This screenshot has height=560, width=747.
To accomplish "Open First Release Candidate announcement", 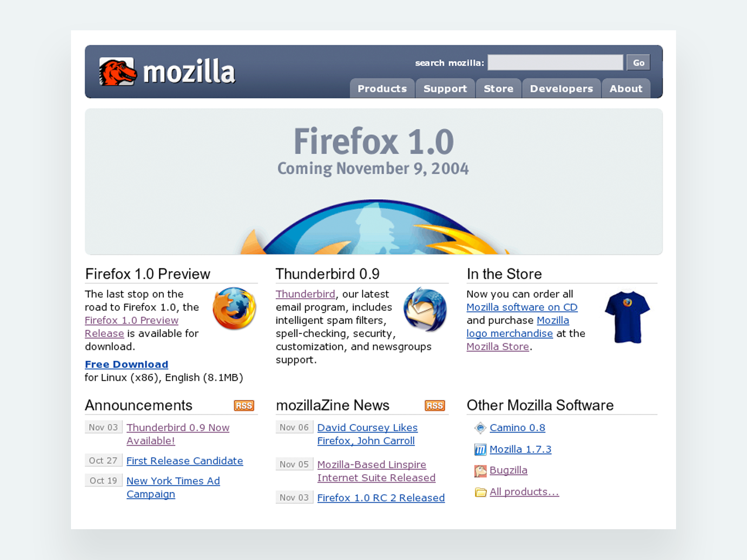I will (185, 461).
